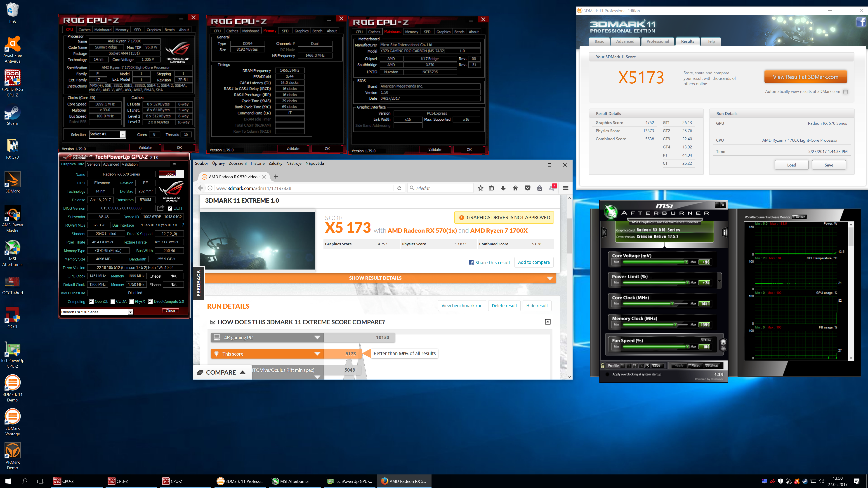Toggle the UEFI checkbox in GPU-Z

click(170, 208)
